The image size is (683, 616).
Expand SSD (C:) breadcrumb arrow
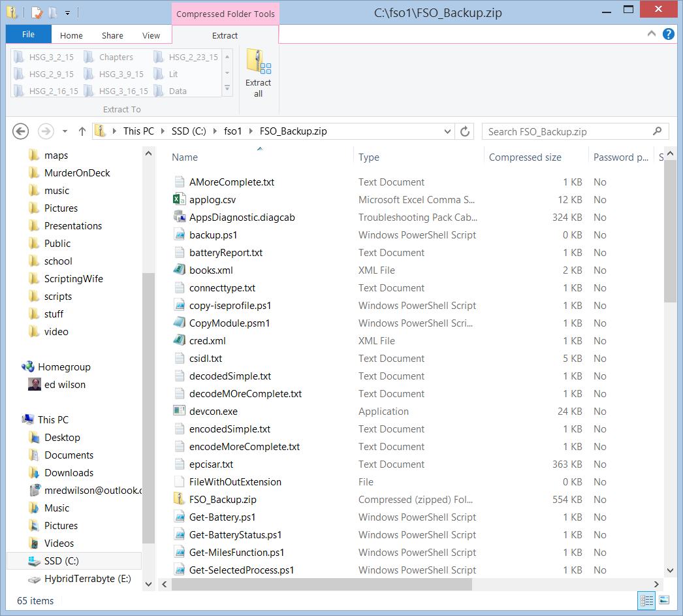[215, 131]
